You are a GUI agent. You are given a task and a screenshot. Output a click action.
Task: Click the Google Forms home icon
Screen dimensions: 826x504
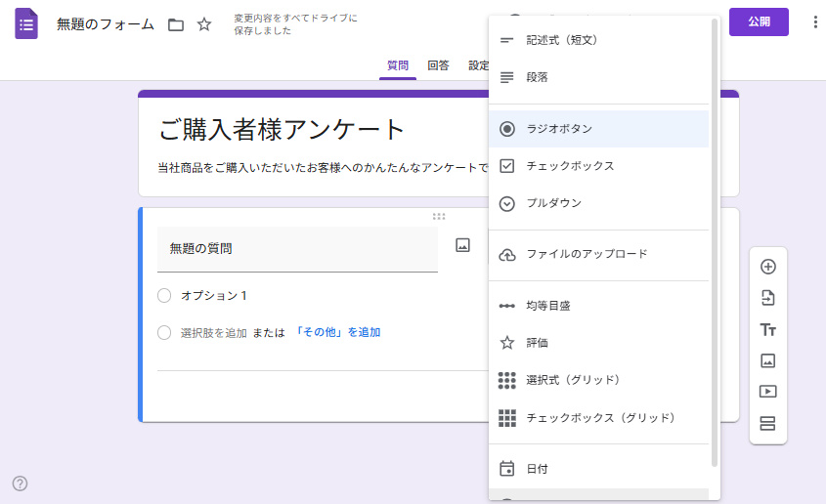tap(26, 23)
